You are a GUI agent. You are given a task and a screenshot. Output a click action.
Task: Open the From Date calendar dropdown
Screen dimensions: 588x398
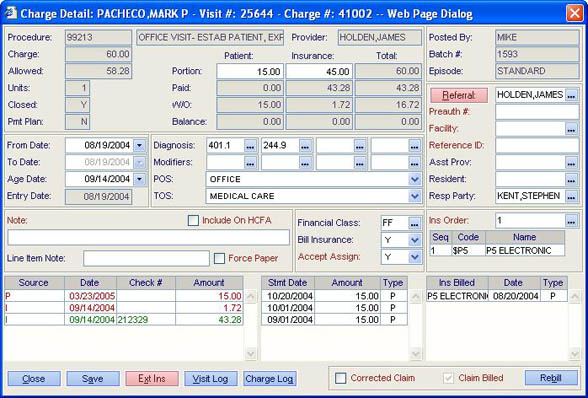(140, 146)
